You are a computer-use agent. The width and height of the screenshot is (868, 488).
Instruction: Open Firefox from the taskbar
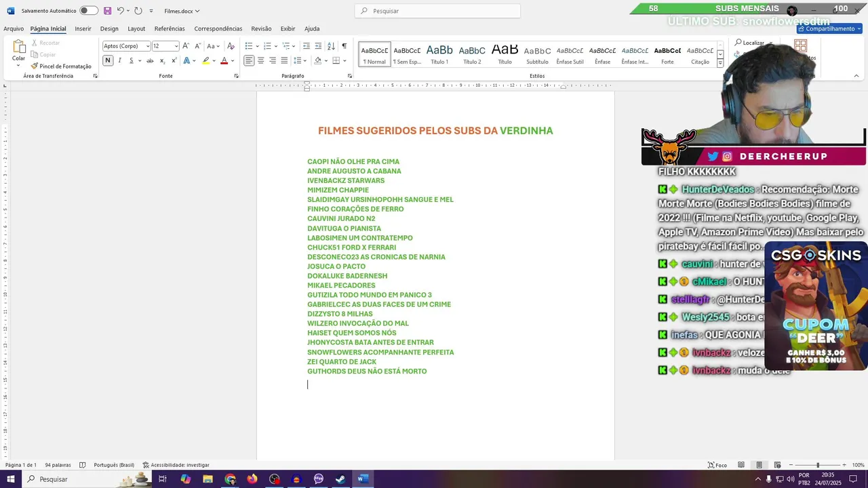(252, 479)
